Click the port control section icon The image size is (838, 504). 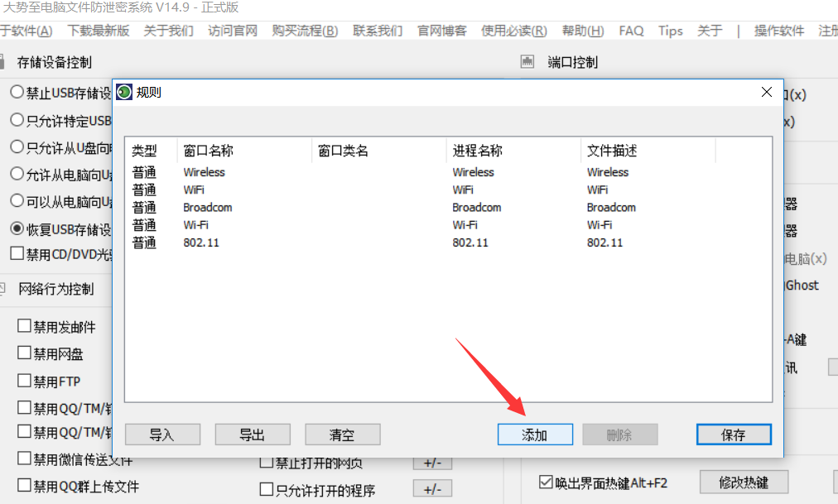click(527, 62)
